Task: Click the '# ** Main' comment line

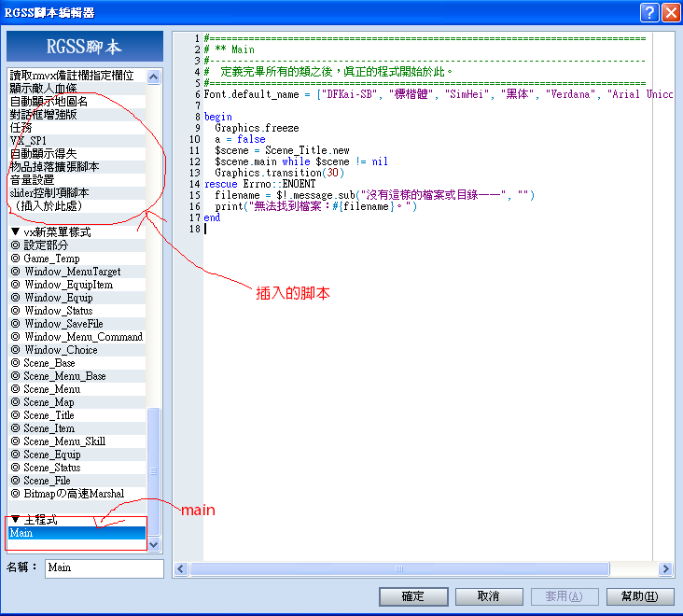Action: (x=230, y=49)
